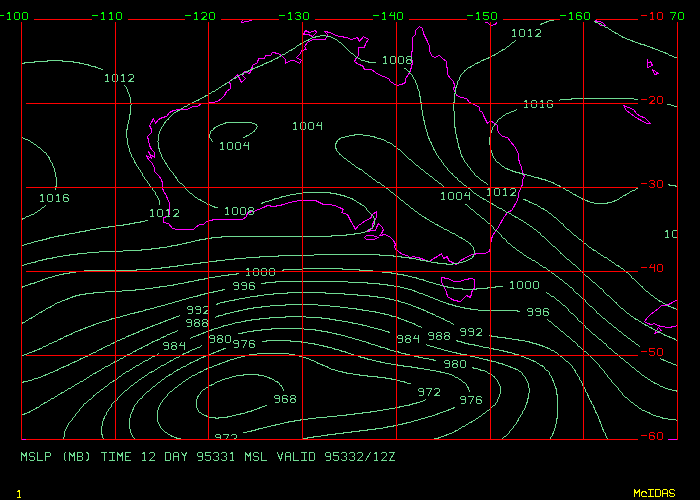Click the 968 low pressure center label

285,399
